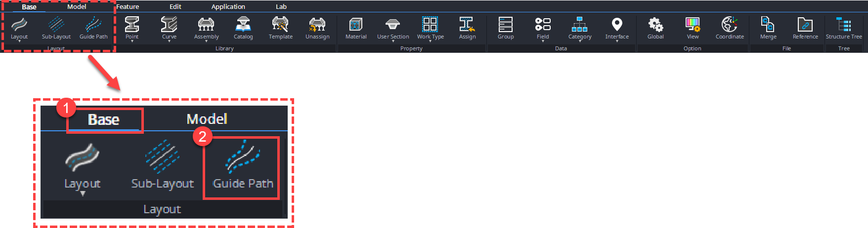Expand the Work Type dropdown

click(x=430, y=41)
